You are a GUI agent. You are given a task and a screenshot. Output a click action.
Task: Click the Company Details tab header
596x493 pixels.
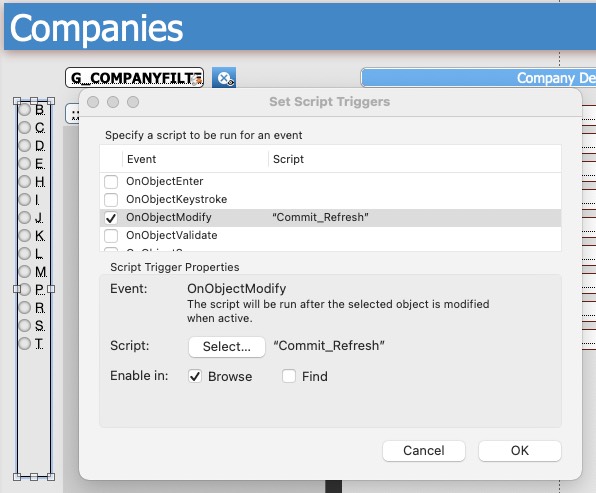point(478,78)
